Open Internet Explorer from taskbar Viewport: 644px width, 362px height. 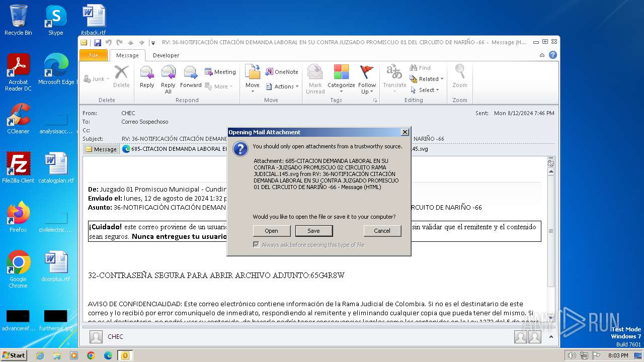coord(40,355)
